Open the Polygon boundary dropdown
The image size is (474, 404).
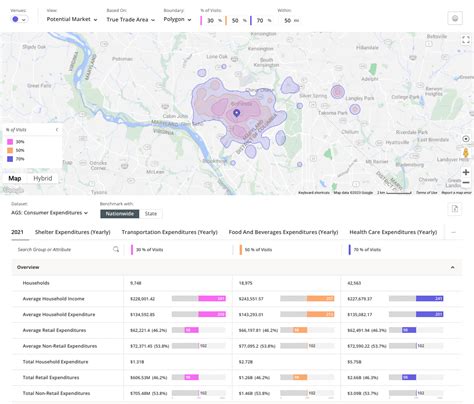177,19
